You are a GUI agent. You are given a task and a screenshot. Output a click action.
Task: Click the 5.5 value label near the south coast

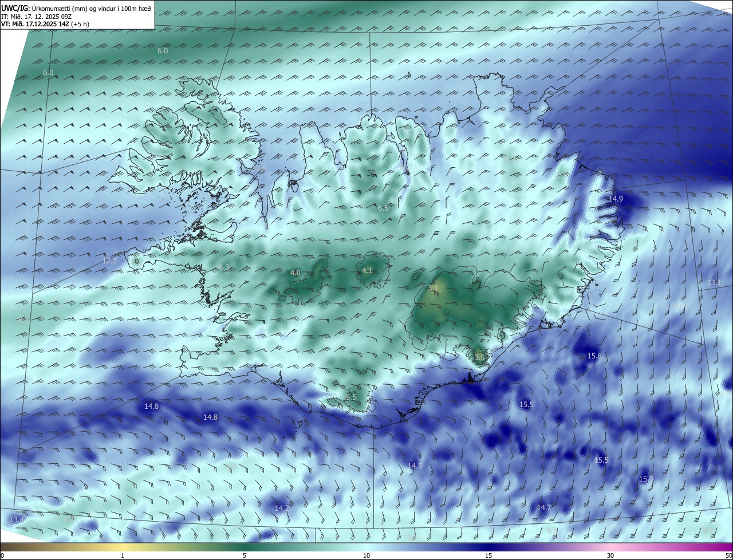(351, 397)
